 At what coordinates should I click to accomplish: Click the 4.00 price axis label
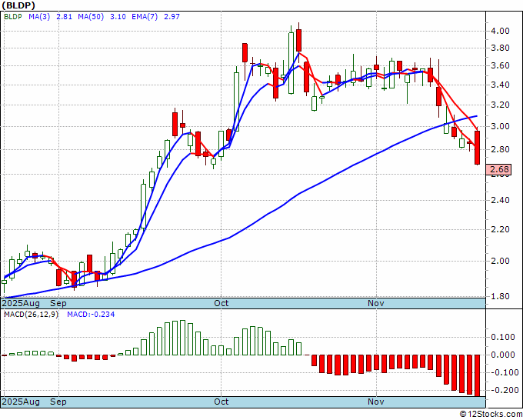pos(500,31)
